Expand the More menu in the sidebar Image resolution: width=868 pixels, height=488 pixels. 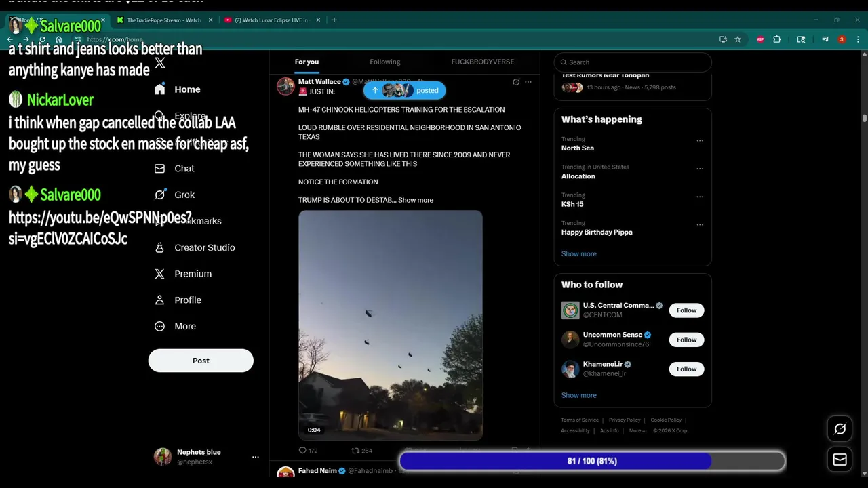[x=175, y=326]
